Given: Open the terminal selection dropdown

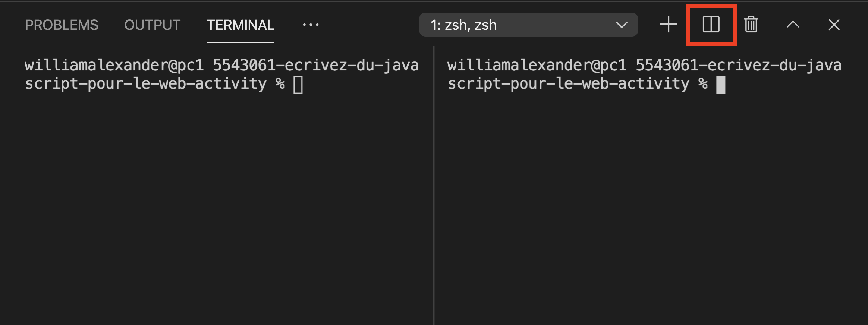Looking at the screenshot, I should coord(529,25).
